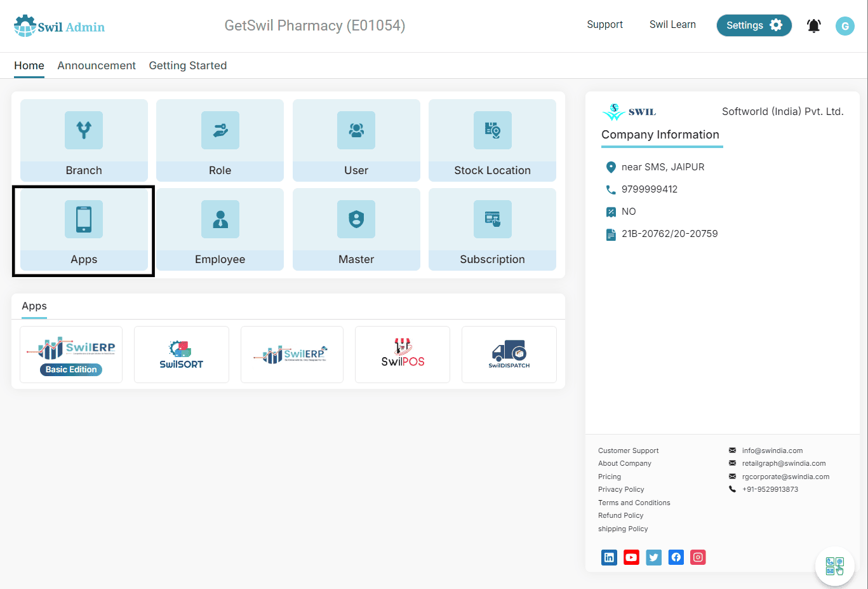Open the Swil Learn link

pos(672,24)
